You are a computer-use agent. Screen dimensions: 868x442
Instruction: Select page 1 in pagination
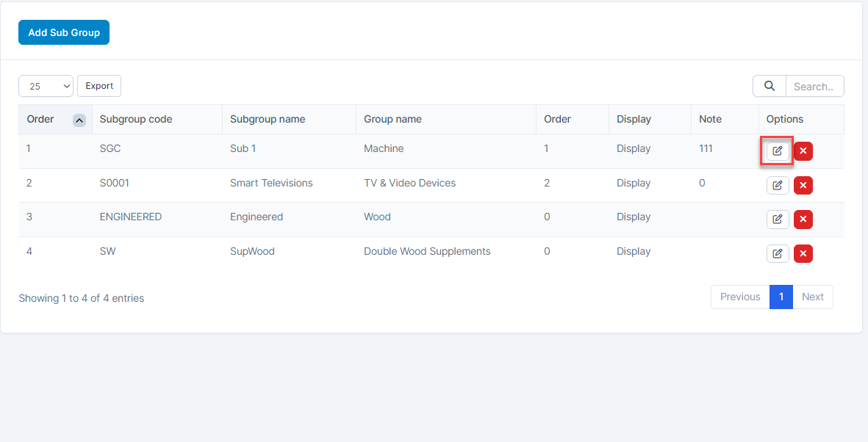pyautogui.click(x=781, y=297)
